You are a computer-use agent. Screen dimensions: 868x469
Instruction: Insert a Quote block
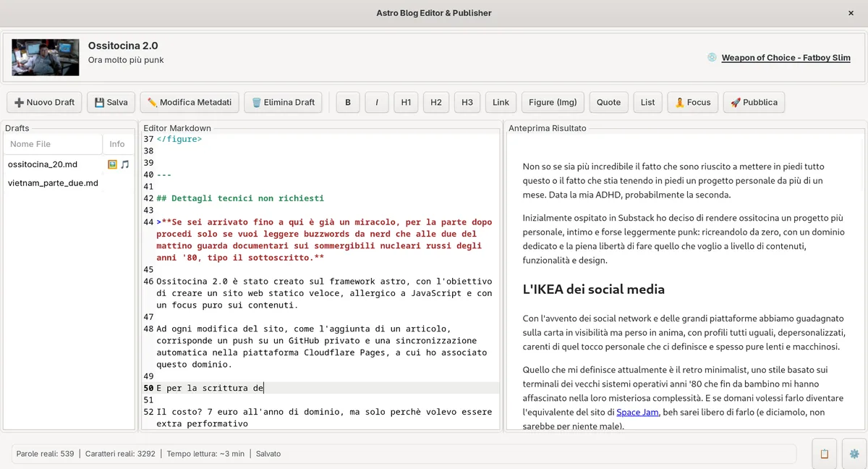tap(608, 102)
